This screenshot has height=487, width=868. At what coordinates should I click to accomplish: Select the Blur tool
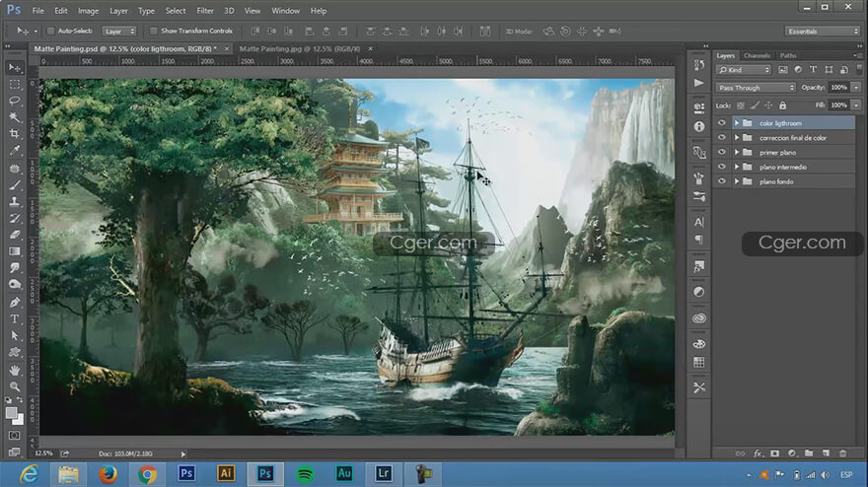(x=15, y=268)
